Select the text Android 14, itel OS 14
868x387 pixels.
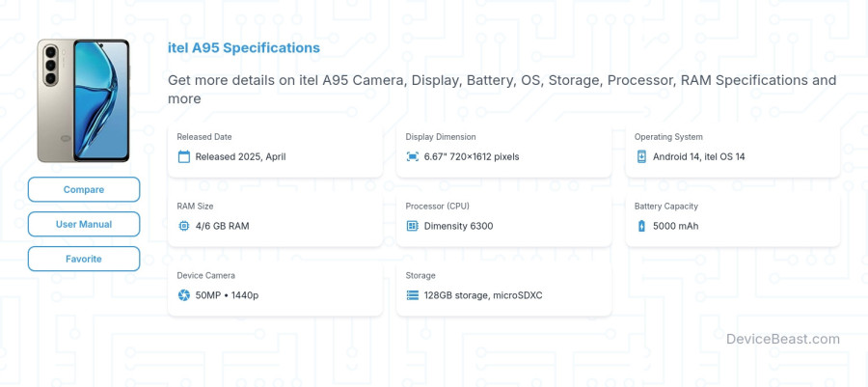[x=698, y=156]
